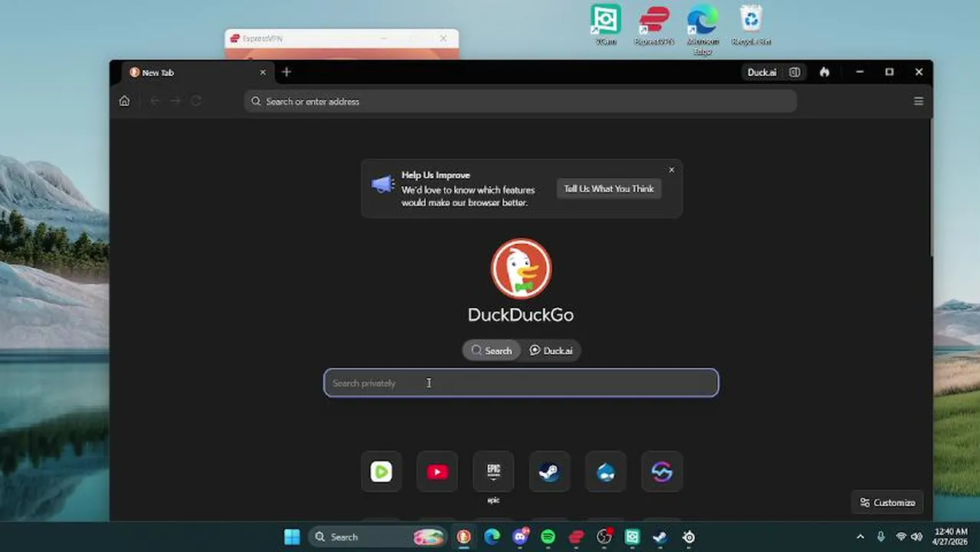Expand the system tray hidden icons chevron

tap(860, 537)
